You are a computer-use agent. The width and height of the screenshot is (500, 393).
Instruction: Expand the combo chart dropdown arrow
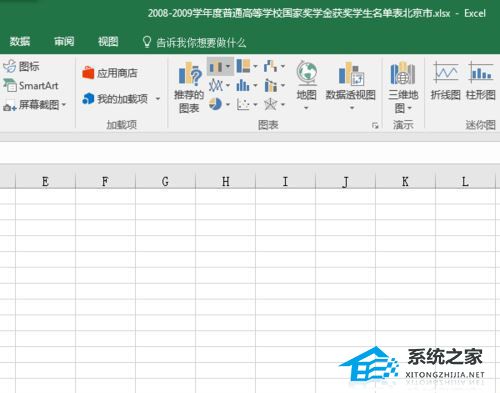283,86
